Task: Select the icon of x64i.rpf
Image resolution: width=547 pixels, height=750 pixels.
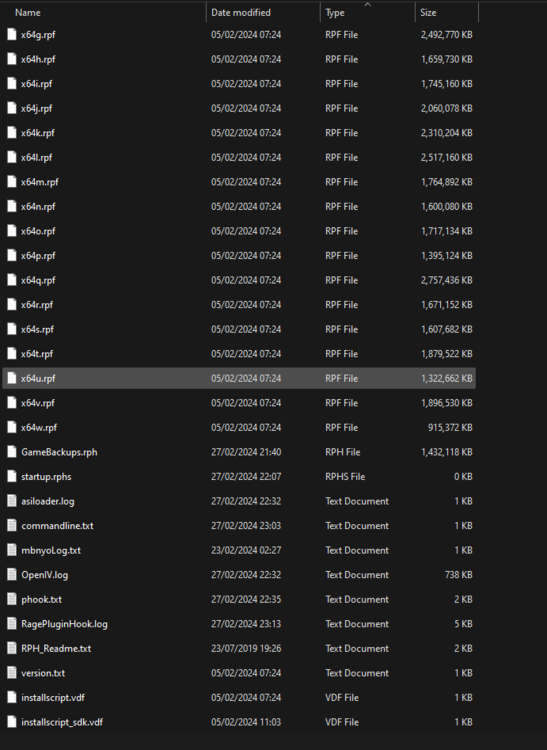Action: coord(12,84)
